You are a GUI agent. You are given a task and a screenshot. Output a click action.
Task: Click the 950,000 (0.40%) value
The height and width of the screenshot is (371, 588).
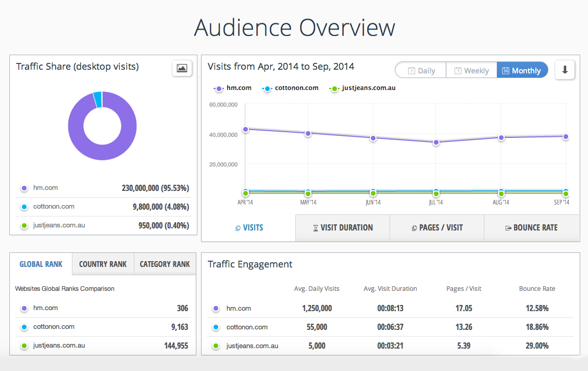(164, 226)
